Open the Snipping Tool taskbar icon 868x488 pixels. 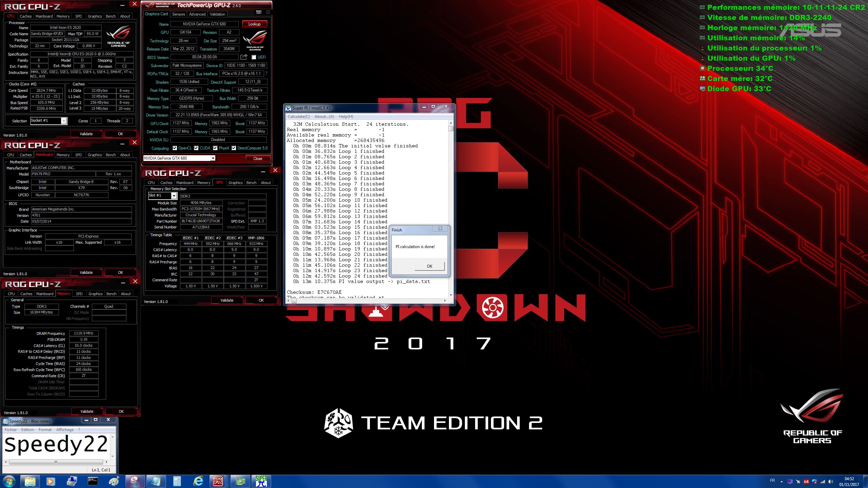(135, 481)
